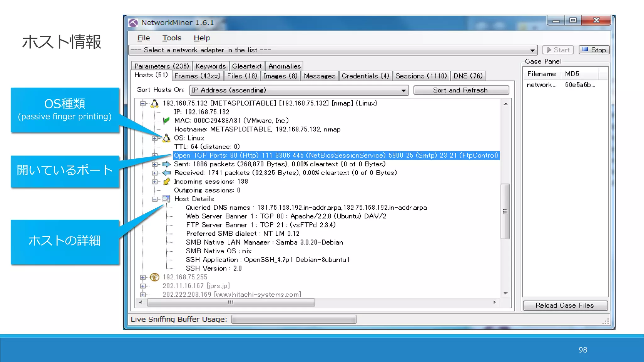
Task: Click the Reload Case Files button
Action: (x=565, y=305)
